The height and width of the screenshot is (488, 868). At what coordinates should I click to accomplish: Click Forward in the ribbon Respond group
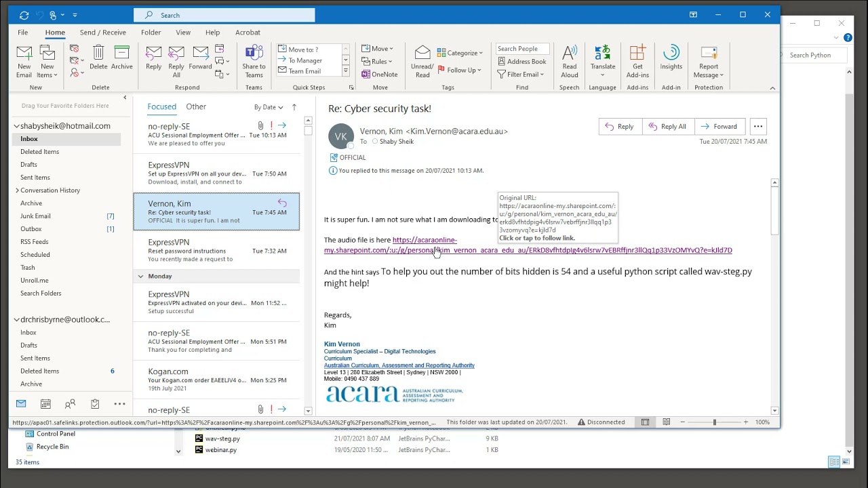[x=200, y=58]
